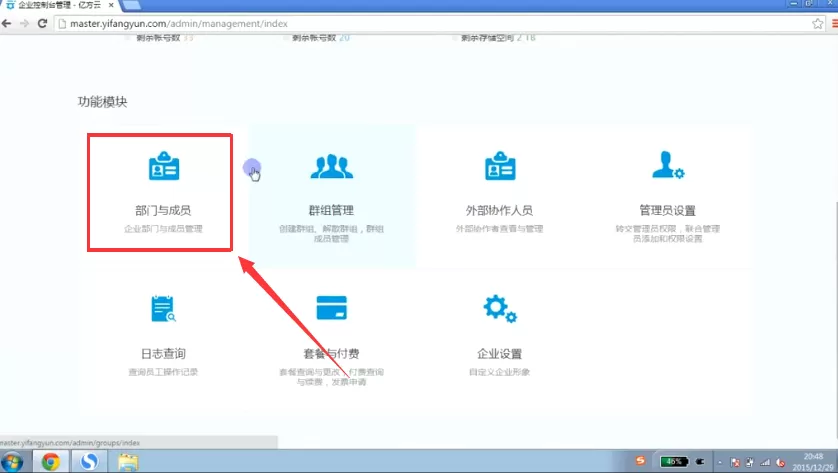
Task: Click the 企业设置 title
Action: tap(499, 354)
